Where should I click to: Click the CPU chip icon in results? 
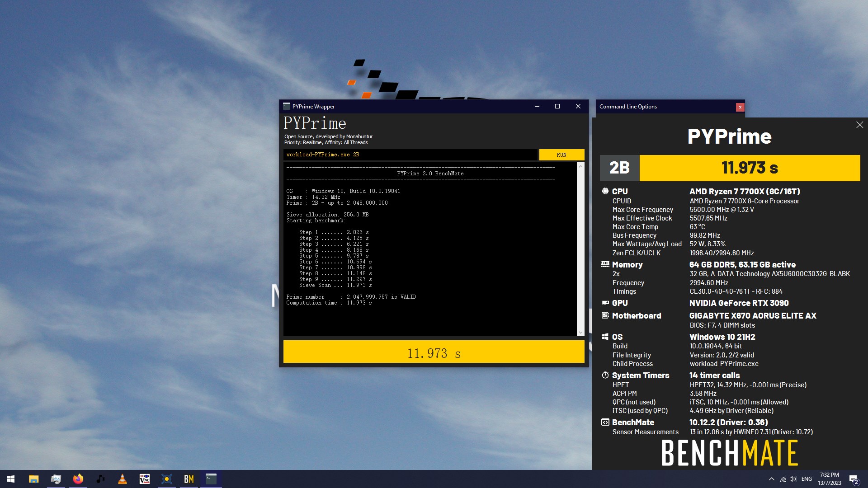pos(605,191)
